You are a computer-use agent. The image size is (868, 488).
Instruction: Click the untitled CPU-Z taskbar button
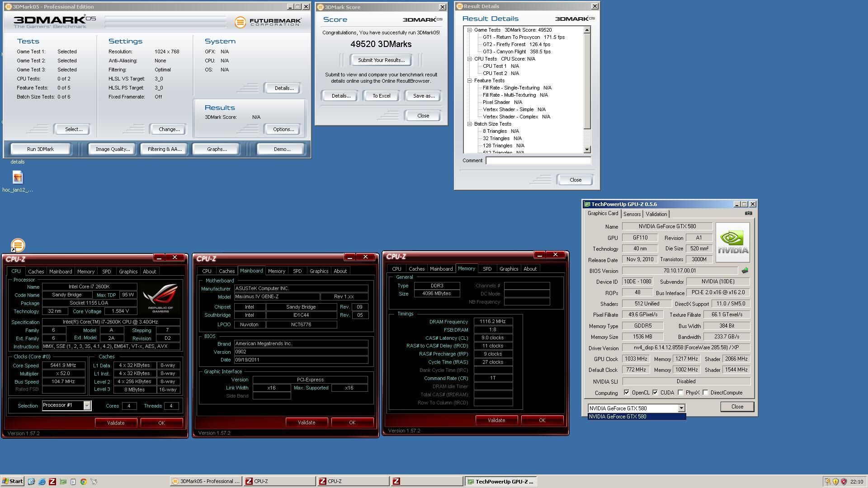[427, 482]
